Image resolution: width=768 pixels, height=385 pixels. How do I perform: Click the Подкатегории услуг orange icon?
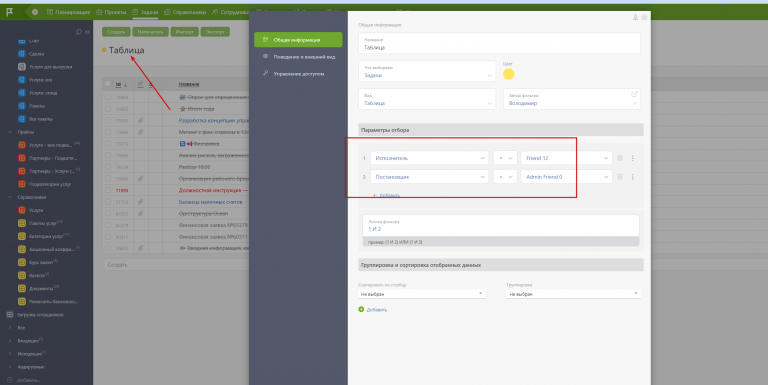(22, 184)
